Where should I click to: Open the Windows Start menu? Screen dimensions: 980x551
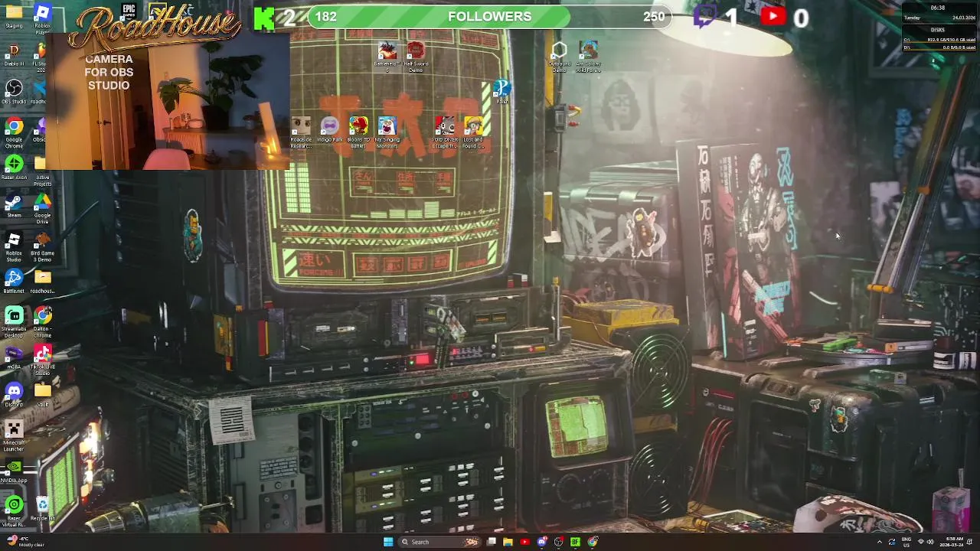coord(388,542)
